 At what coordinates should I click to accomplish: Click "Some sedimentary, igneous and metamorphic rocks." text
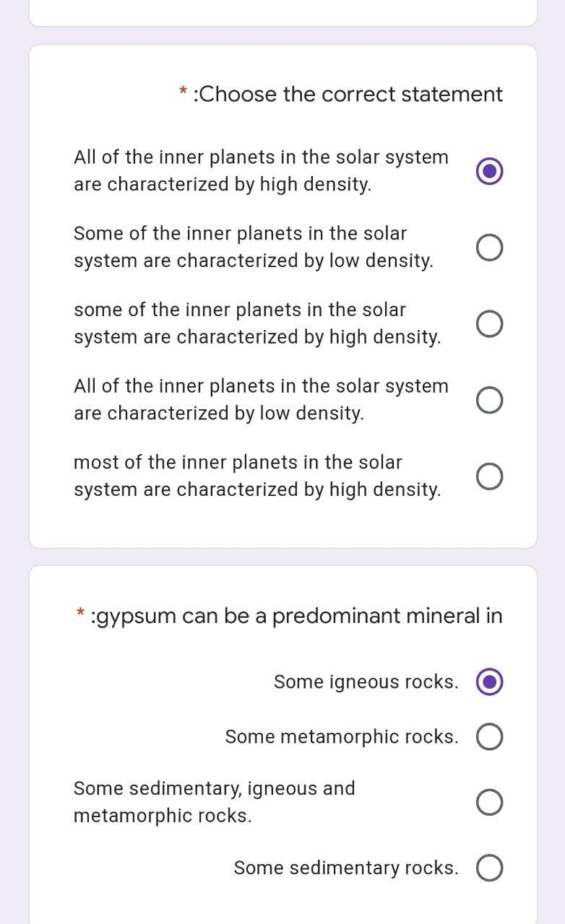[x=215, y=802]
